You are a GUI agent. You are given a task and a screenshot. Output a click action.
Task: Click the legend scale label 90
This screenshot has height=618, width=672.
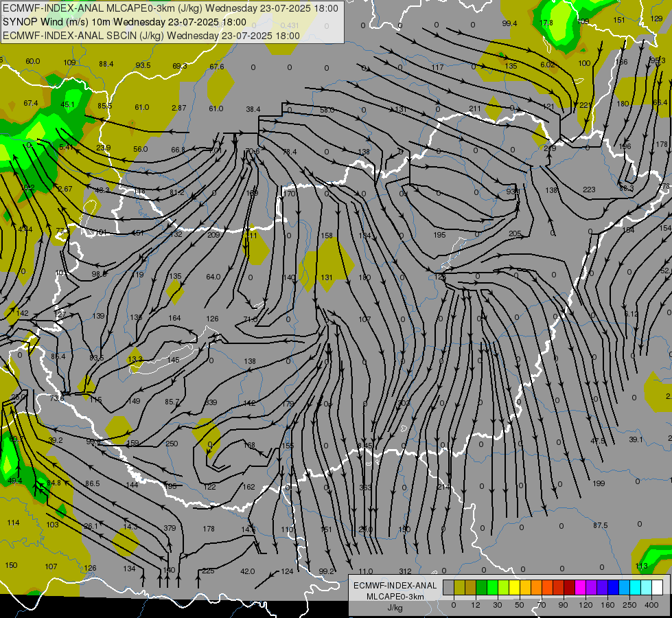[x=563, y=605]
